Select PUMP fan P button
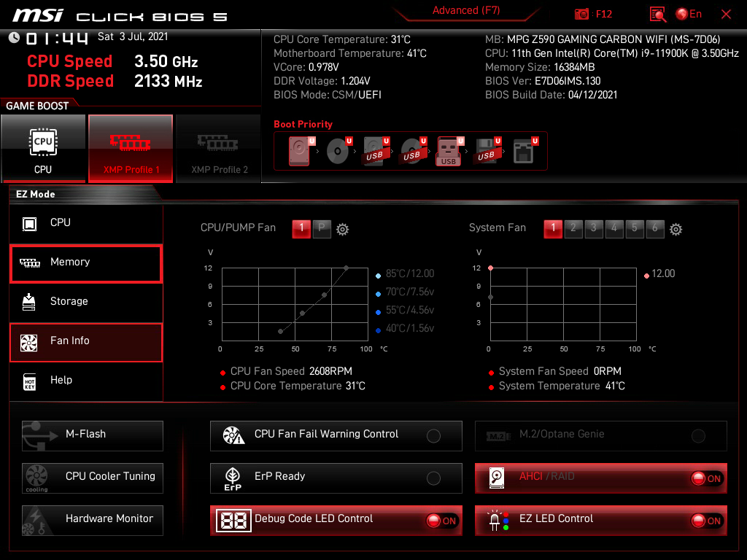This screenshot has height=560, width=747. pos(322,228)
